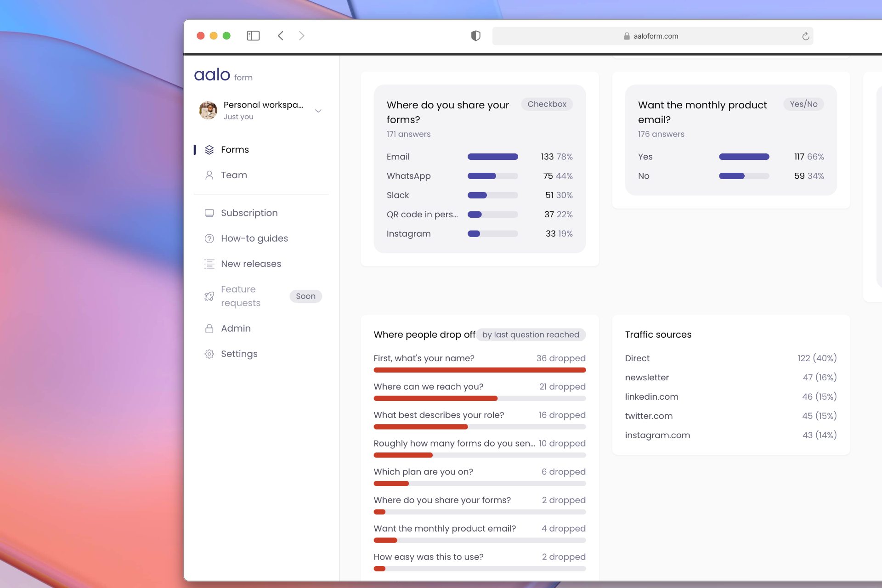The height and width of the screenshot is (588, 882).
Task: Click the Checkbox type badge
Action: (547, 104)
